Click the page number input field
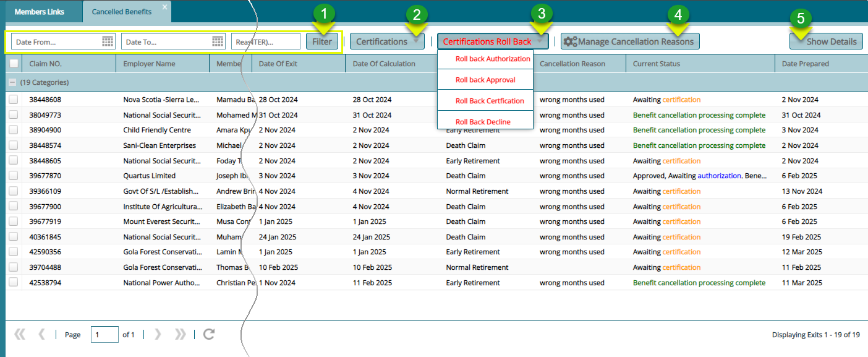The image size is (868, 357). pos(104,335)
